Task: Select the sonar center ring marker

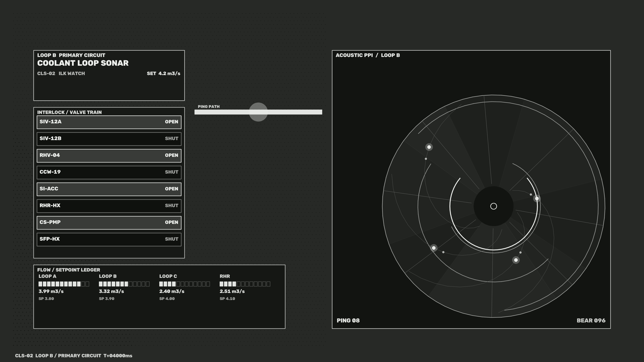Action: 494,206
